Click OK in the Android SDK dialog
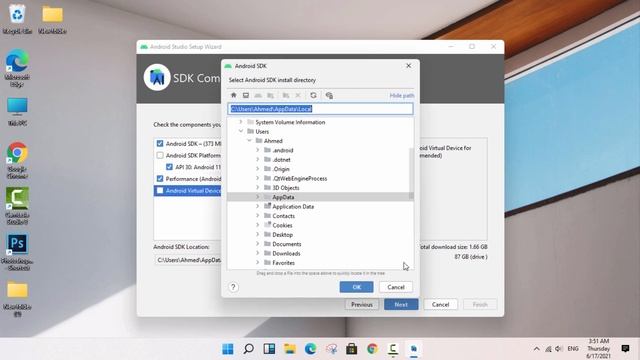This screenshot has width=640, height=360. point(356,287)
